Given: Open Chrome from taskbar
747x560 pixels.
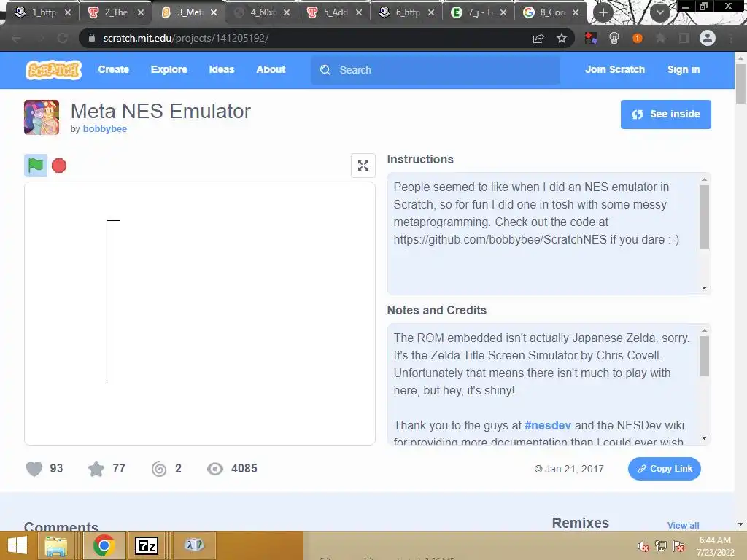Looking at the screenshot, I should pos(104,545).
